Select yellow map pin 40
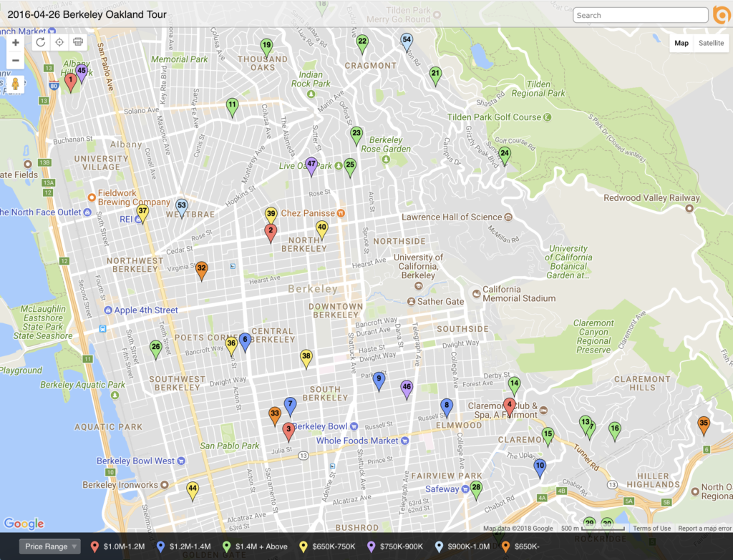This screenshot has width=733, height=560. [x=321, y=230]
